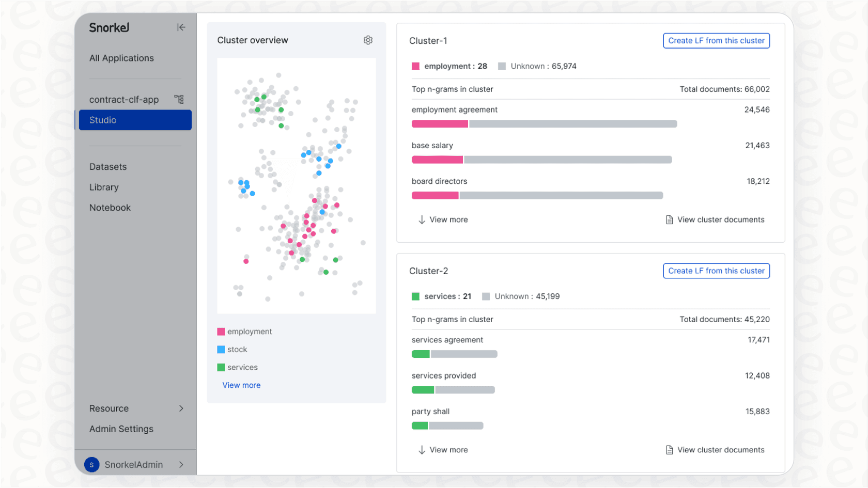Open Cluster overview settings gear
The image size is (868, 488).
(x=368, y=40)
